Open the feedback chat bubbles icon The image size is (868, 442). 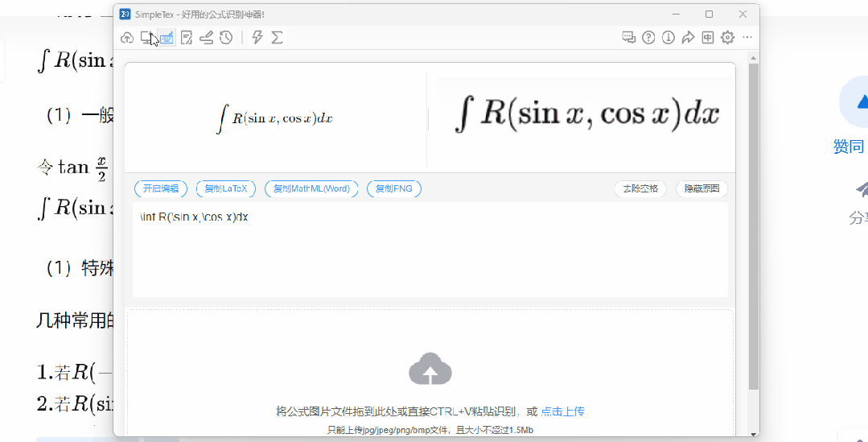(628, 38)
